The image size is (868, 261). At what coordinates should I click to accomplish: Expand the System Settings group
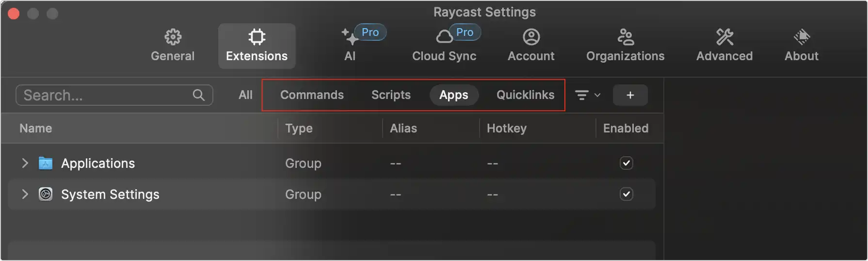[25, 194]
